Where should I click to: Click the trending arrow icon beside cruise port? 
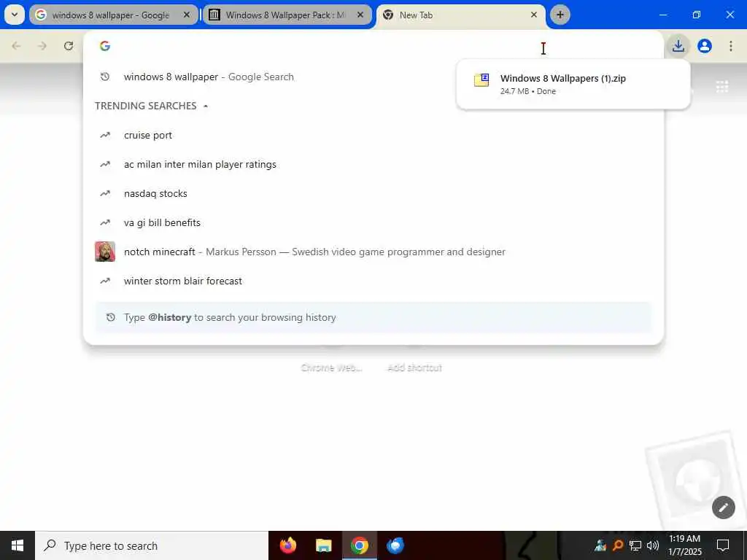click(105, 135)
